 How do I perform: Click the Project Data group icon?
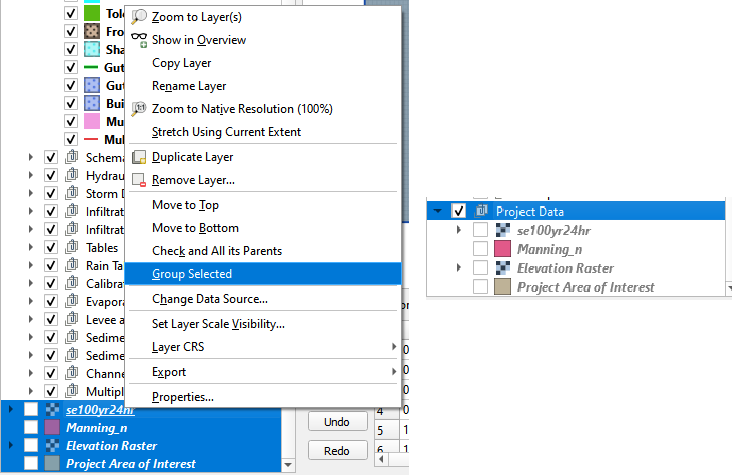click(482, 211)
